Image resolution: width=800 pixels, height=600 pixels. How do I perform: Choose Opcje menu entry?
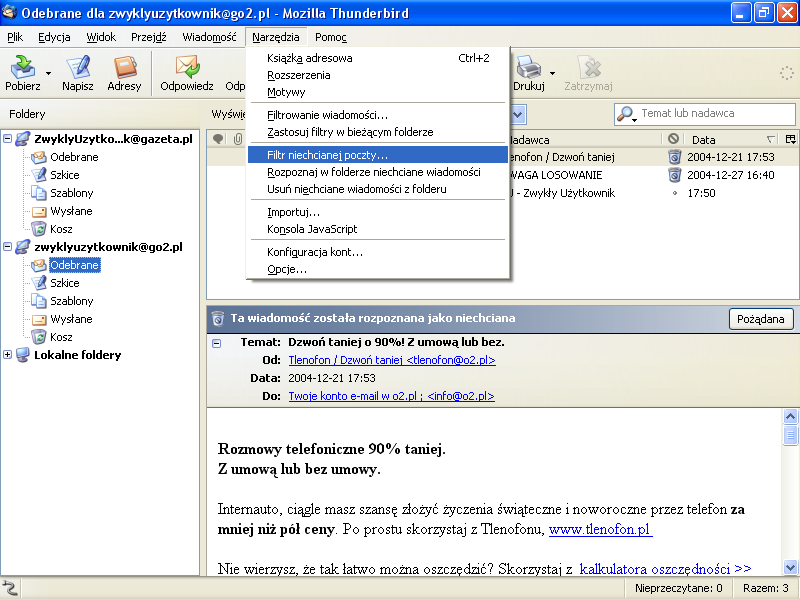click(x=378, y=269)
